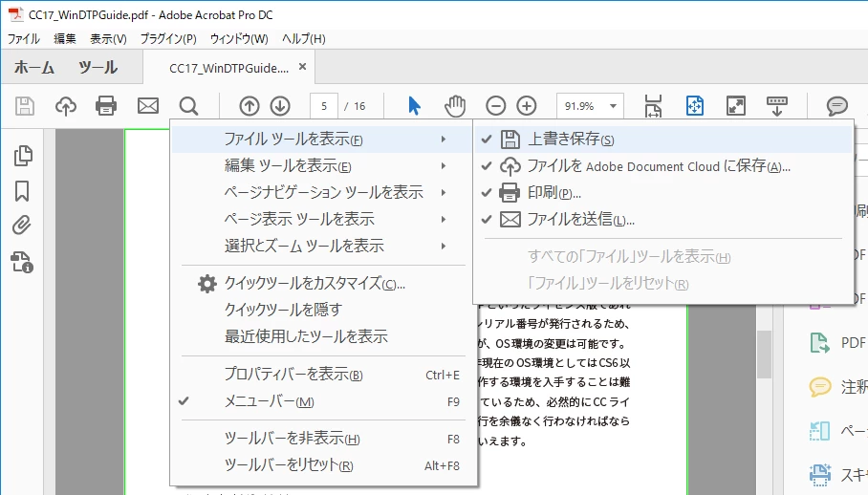
Task: Click the organize pages icon in right pane
Action: 820,430
